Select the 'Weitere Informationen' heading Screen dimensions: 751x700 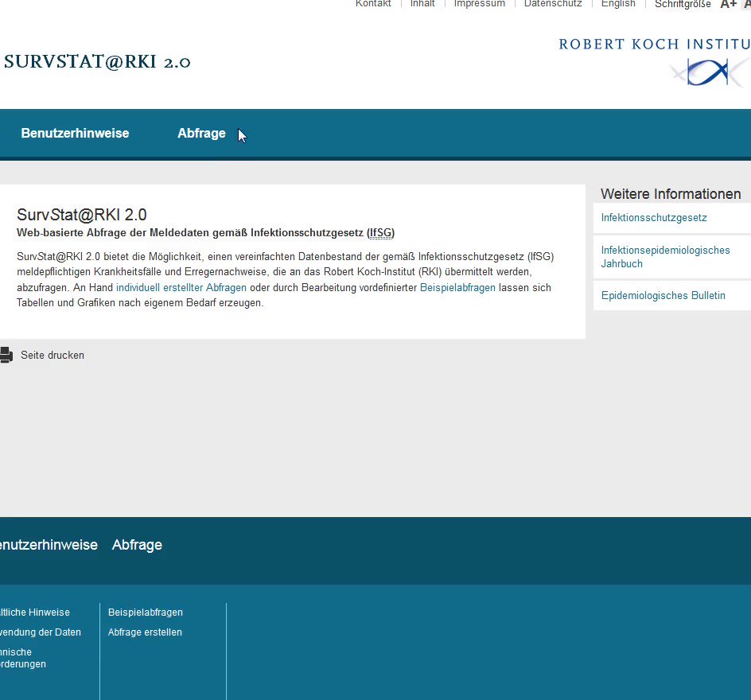pos(671,194)
